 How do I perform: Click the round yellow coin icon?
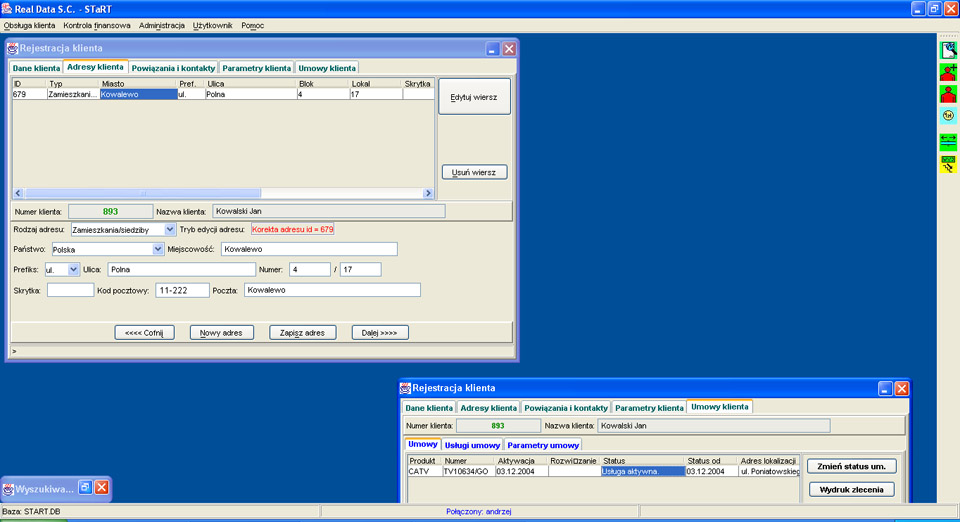click(x=947, y=117)
